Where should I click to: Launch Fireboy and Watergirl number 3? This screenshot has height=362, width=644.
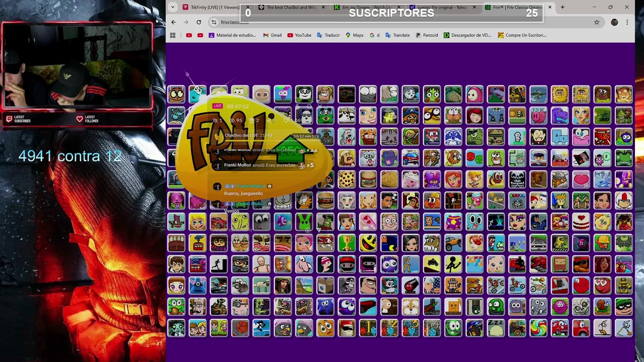[411, 327]
